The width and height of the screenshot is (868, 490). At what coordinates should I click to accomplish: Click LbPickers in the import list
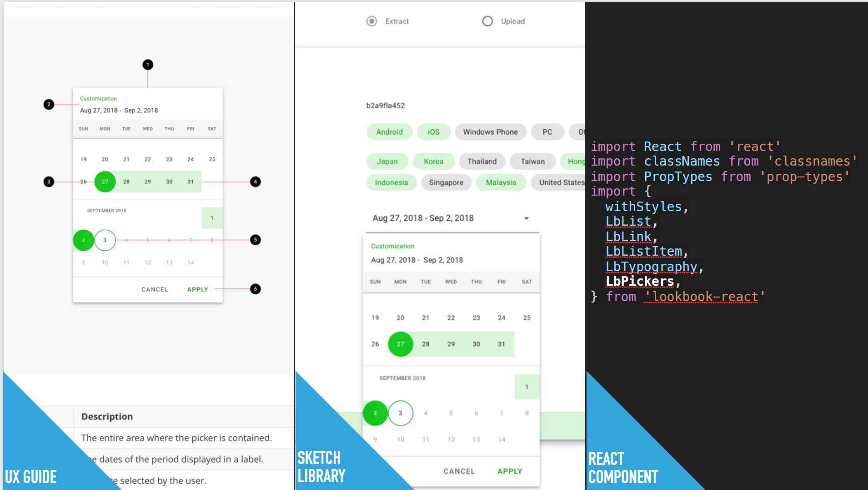point(640,282)
